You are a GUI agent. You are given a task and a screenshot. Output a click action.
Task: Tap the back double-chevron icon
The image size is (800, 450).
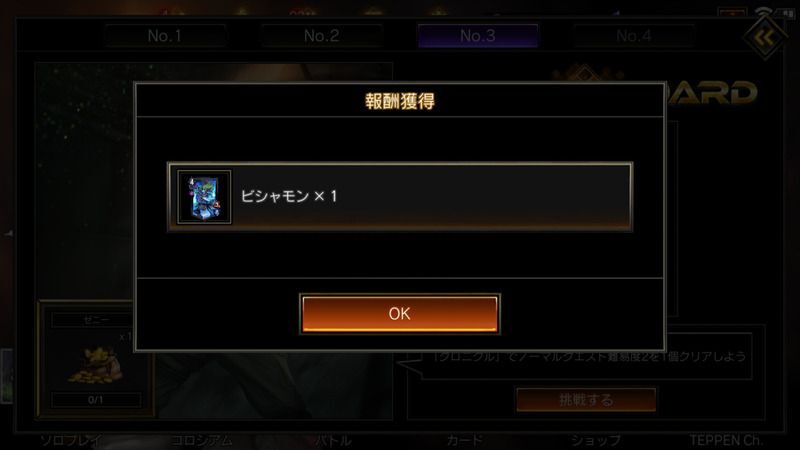click(x=764, y=37)
